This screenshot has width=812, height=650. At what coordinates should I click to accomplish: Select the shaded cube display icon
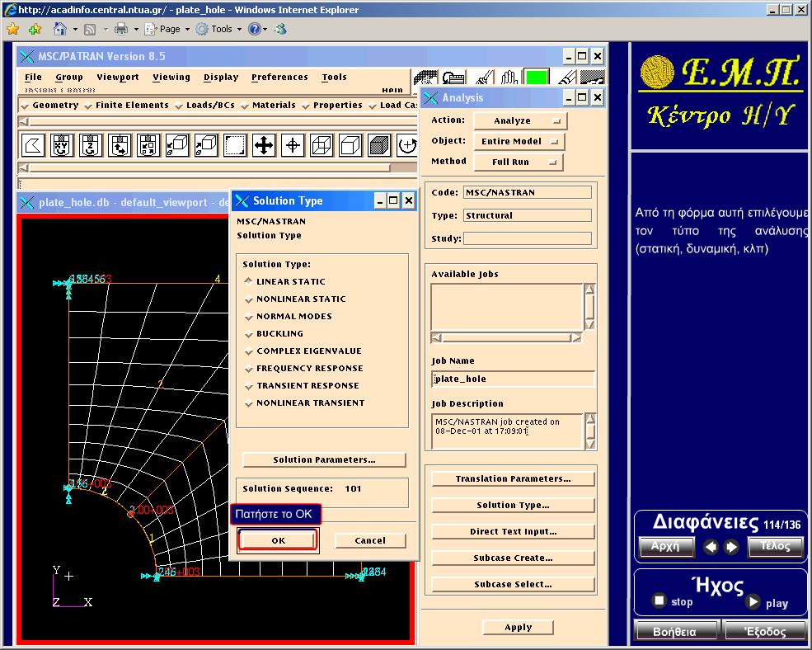[x=379, y=146]
